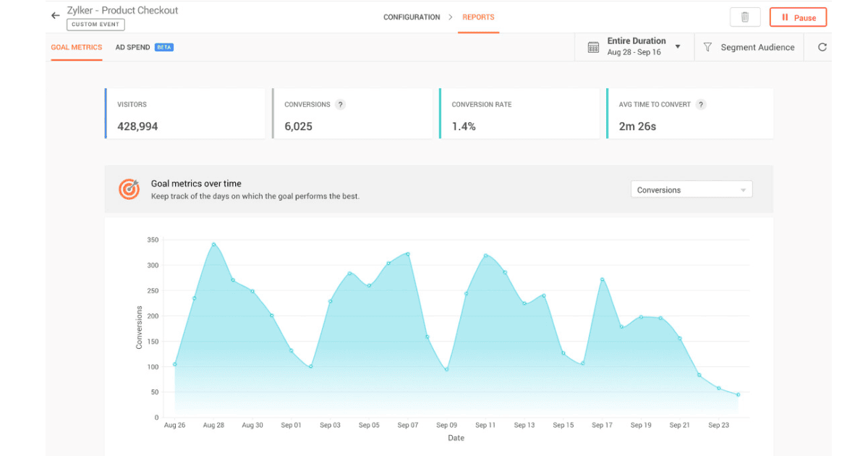Click the Pause button
The width and height of the screenshot is (868, 456).
(x=798, y=17)
